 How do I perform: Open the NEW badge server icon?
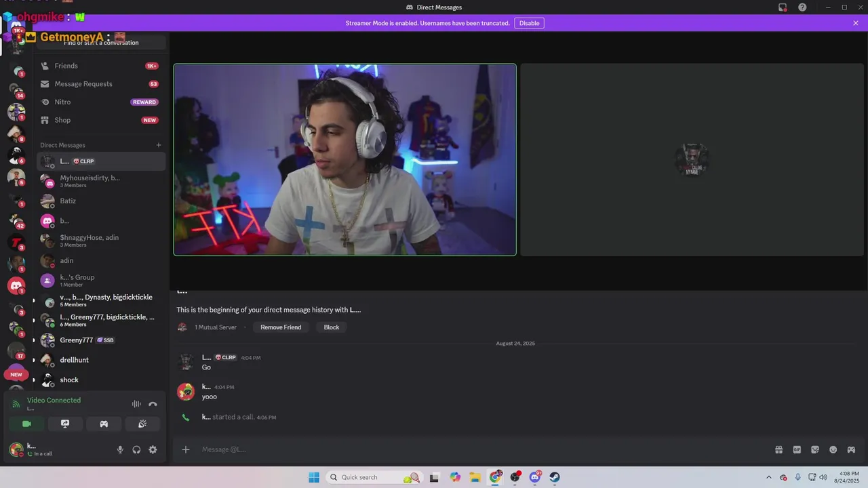click(16, 374)
